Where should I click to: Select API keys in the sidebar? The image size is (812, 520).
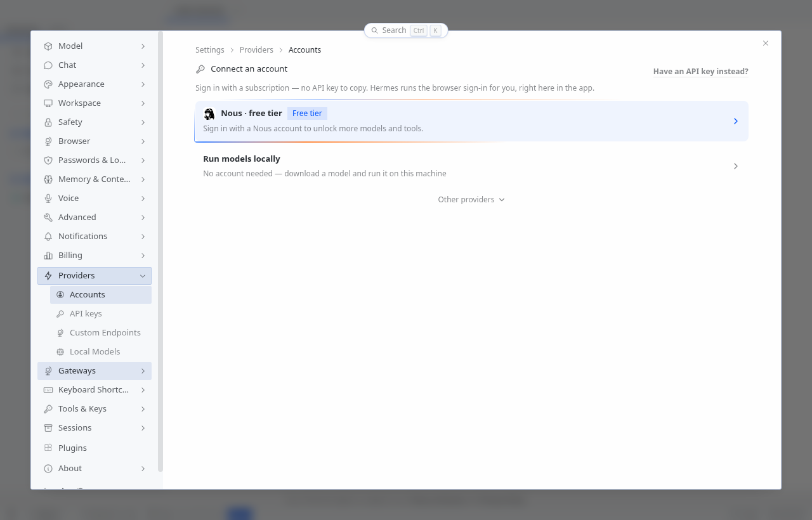click(x=101, y=314)
